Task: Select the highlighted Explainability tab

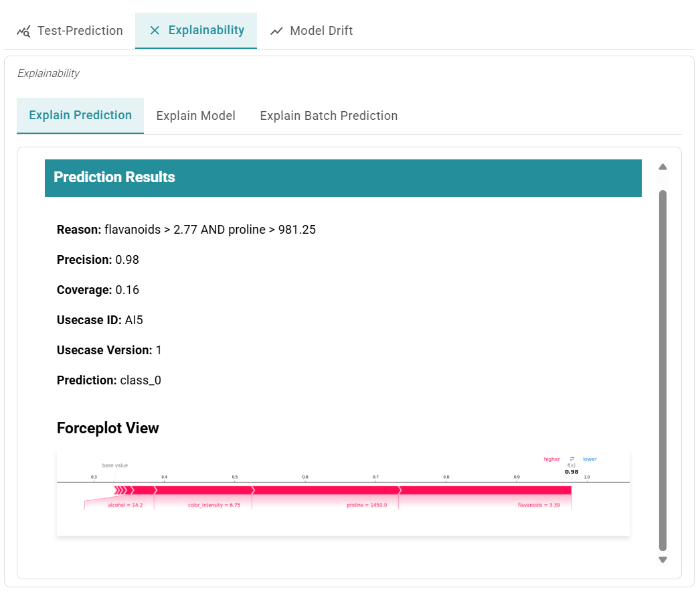Action: (195, 30)
